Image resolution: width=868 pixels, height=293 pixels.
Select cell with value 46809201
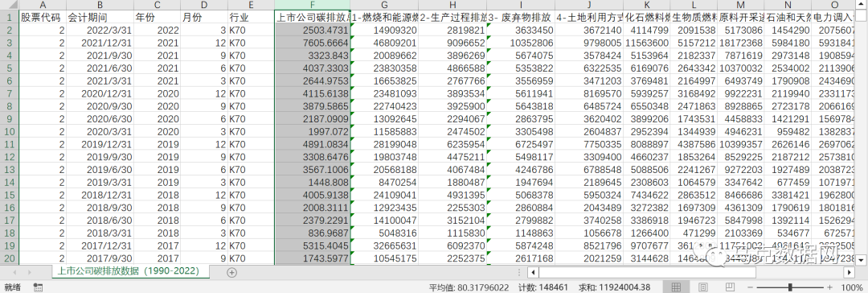pos(385,42)
